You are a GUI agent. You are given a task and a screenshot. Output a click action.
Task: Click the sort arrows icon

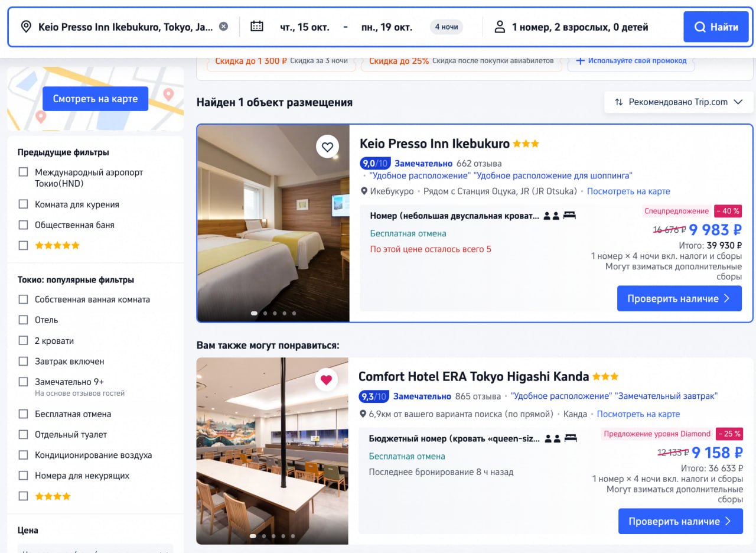[x=619, y=102]
